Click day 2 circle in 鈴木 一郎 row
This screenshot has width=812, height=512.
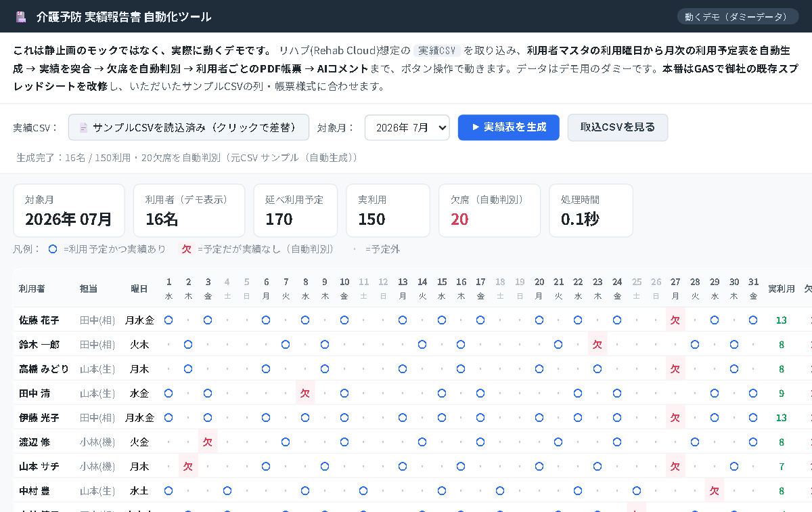pyautogui.click(x=188, y=344)
